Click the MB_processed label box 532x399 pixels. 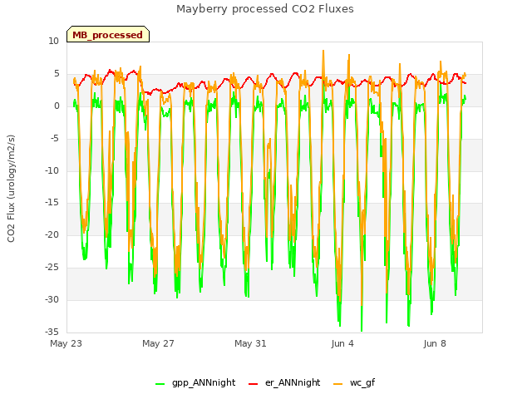108,34
